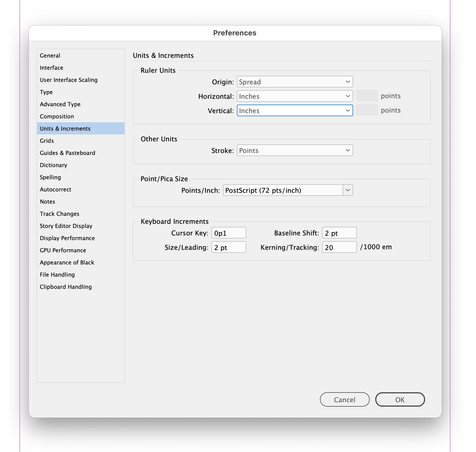Open Appearance of Black preferences
476x452 pixels.
coord(81,263)
